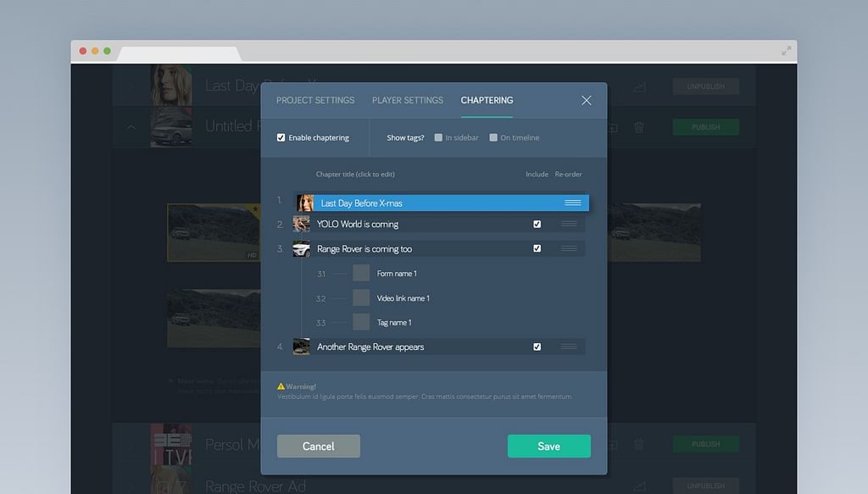Click the analytics chart icon in the top row

639,86
